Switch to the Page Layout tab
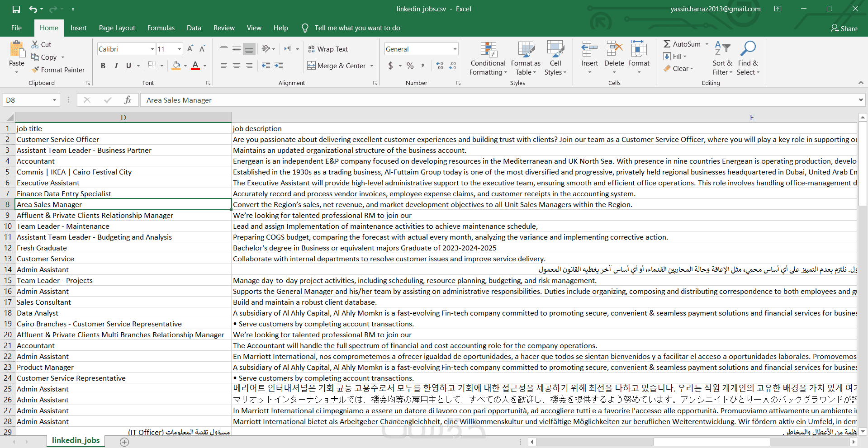868x448 pixels. pyautogui.click(x=117, y=28)
